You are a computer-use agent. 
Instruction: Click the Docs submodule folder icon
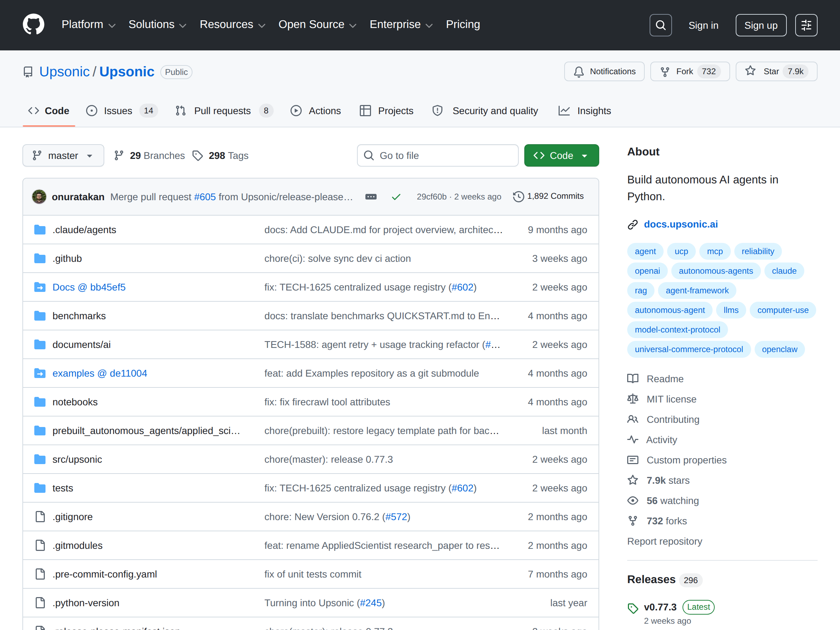(40, 287)
